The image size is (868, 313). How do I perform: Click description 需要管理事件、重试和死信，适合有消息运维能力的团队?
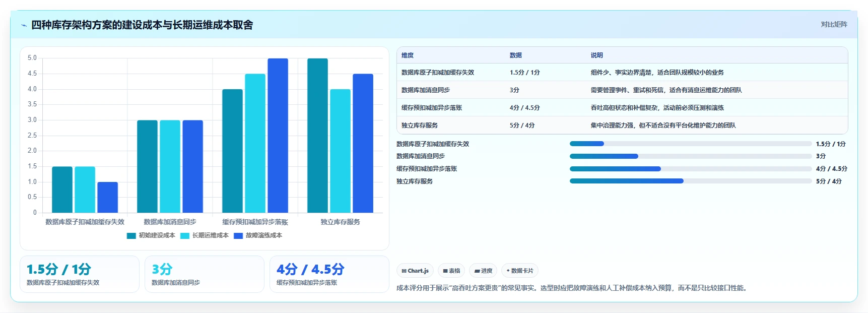[666, 90]
